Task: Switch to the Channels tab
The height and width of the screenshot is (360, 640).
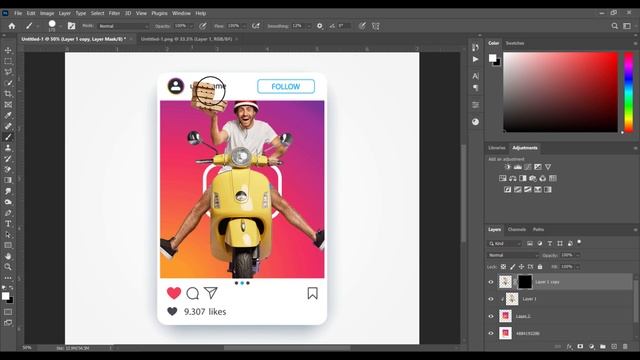Action: pyautogui.click(x=516, y=230)
